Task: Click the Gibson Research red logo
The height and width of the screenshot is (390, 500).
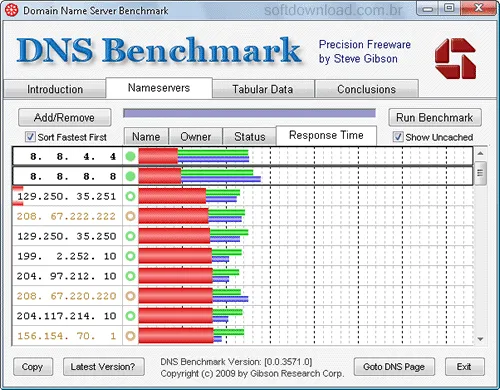Action: (x=455, y=59)
